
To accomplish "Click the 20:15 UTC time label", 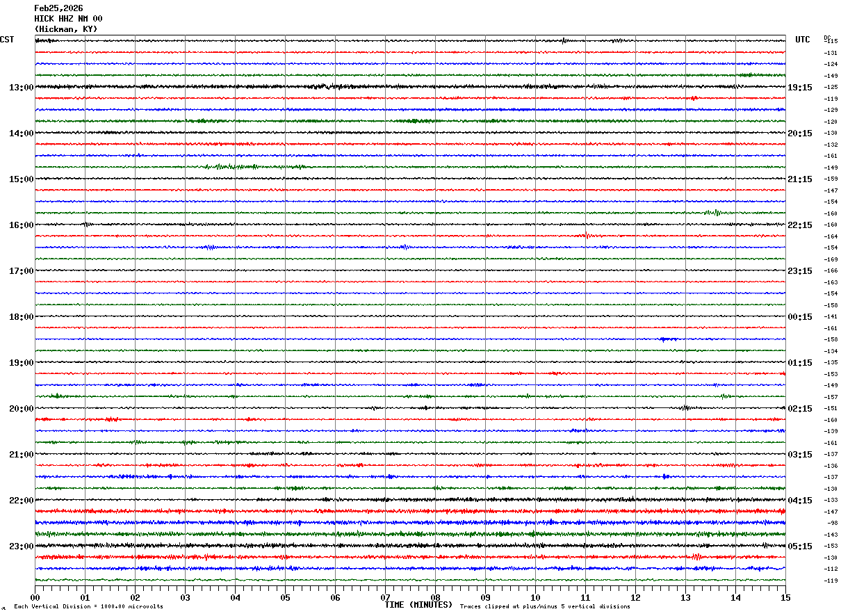I will point(799,133).
